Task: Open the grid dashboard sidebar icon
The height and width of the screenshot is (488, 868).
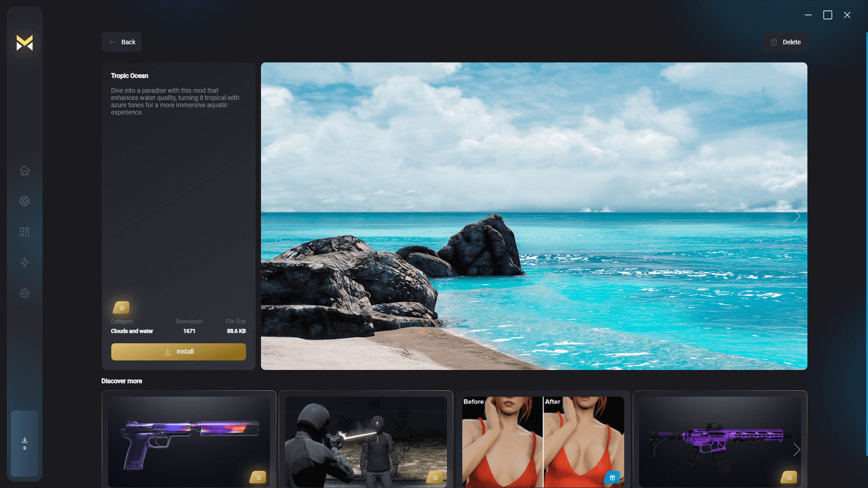Action: [24, 232]
